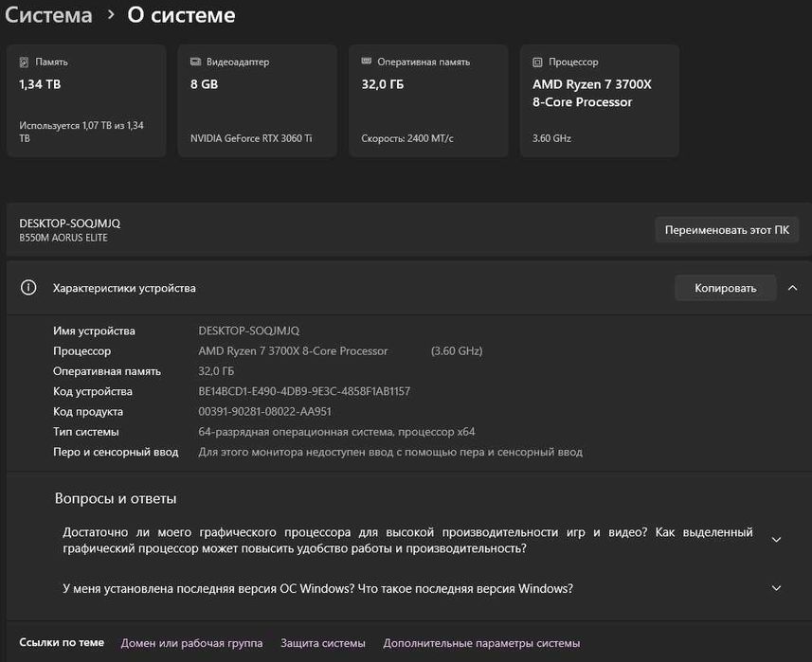Select the pen and touch input unavailable message
Image resolution: width=812 pixels, height=662 pixels.
pos(390,452)
